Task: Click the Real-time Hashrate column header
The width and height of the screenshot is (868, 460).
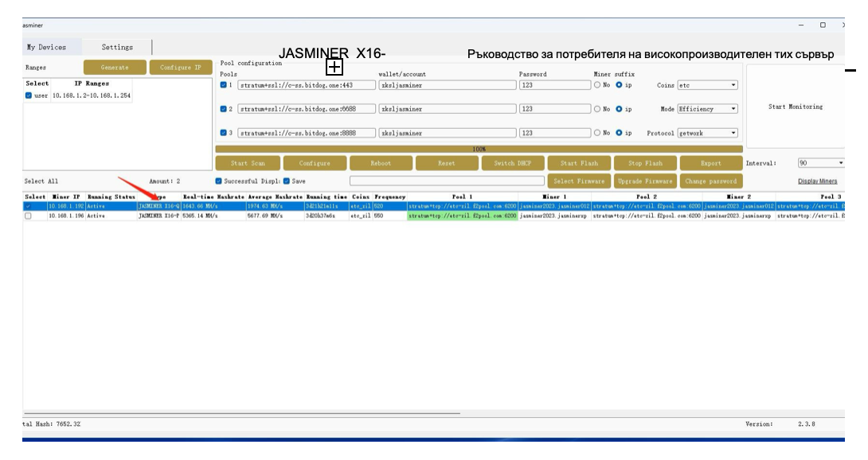Action: (x=213, y=197)
